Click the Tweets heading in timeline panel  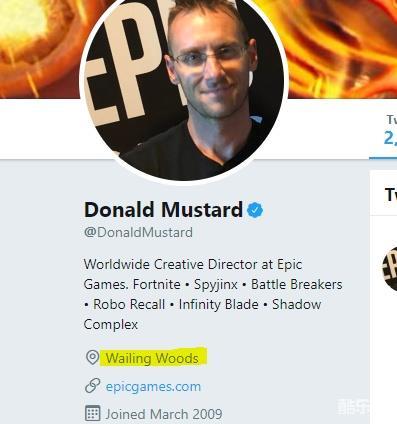point(391,194)
